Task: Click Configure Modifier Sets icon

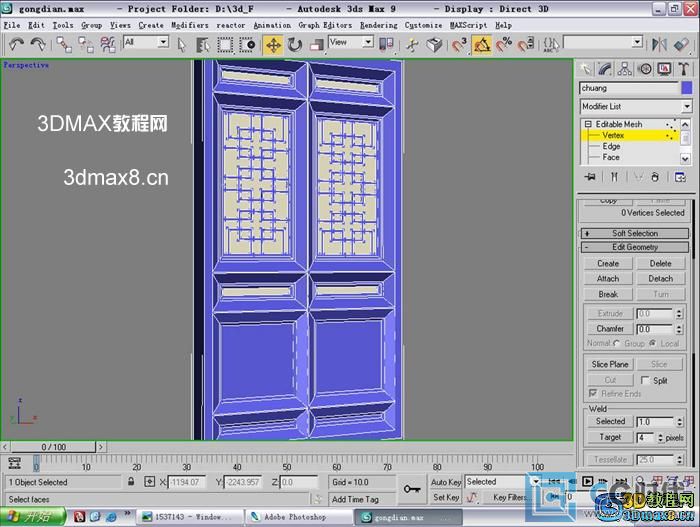Action: click(x=680, y=177)
